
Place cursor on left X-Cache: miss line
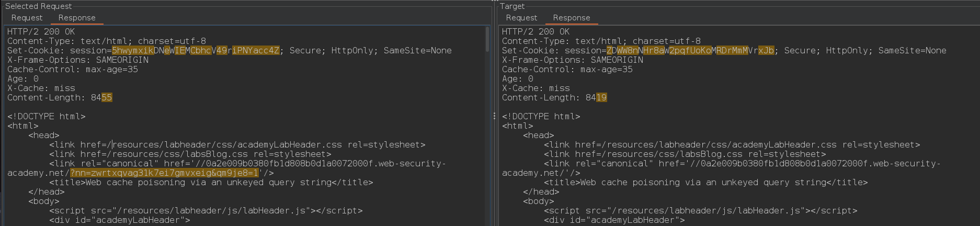(x=41, y=88)
